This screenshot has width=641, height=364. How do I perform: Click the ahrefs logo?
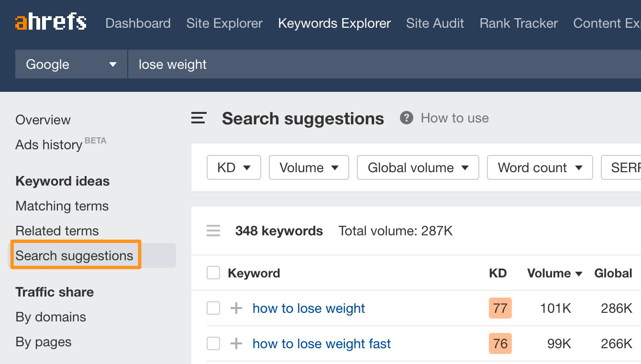pos(51,22)
